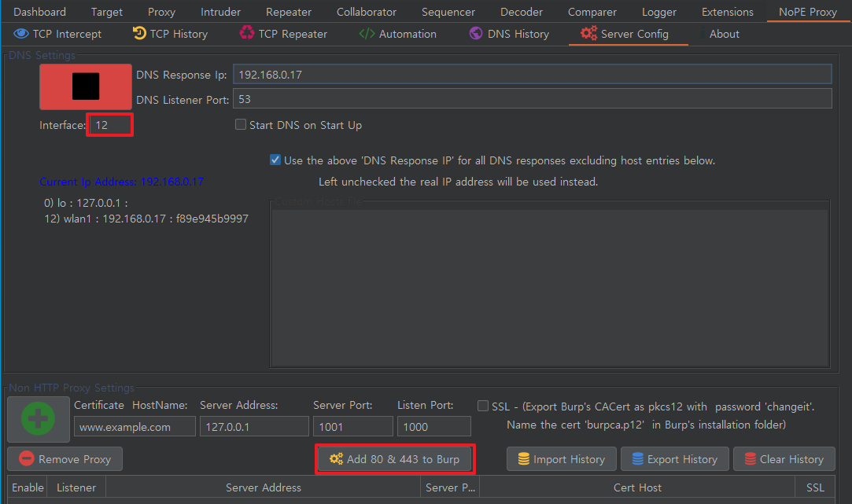Click blue database icon on Export History
The height and width of the screenshot is (504, 852).
(637, 459)
